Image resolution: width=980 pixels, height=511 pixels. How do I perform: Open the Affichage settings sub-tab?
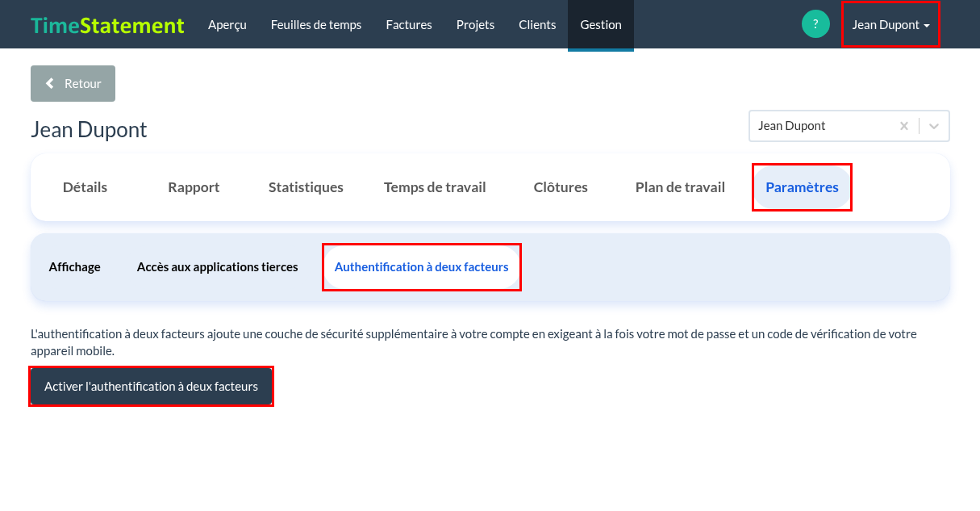click(x=74, y=267)
